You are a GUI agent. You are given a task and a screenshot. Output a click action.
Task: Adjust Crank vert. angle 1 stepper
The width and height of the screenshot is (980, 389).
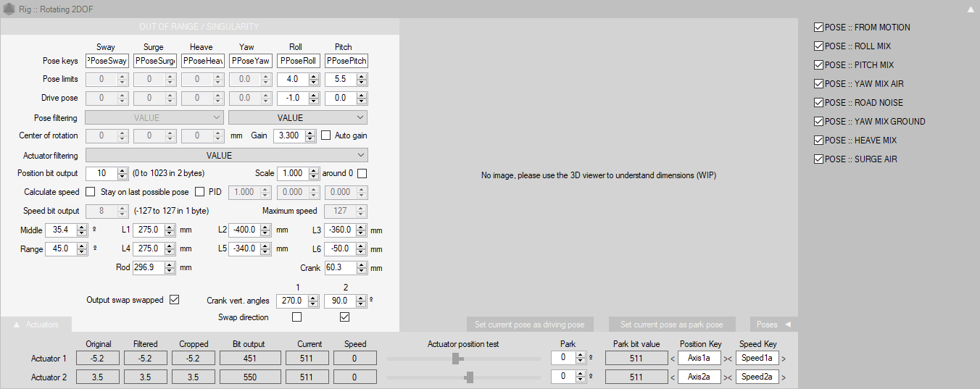coord(314,300)
